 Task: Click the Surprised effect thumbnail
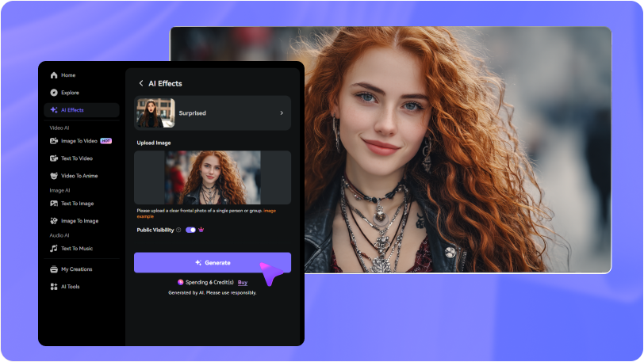pos(155,112)
